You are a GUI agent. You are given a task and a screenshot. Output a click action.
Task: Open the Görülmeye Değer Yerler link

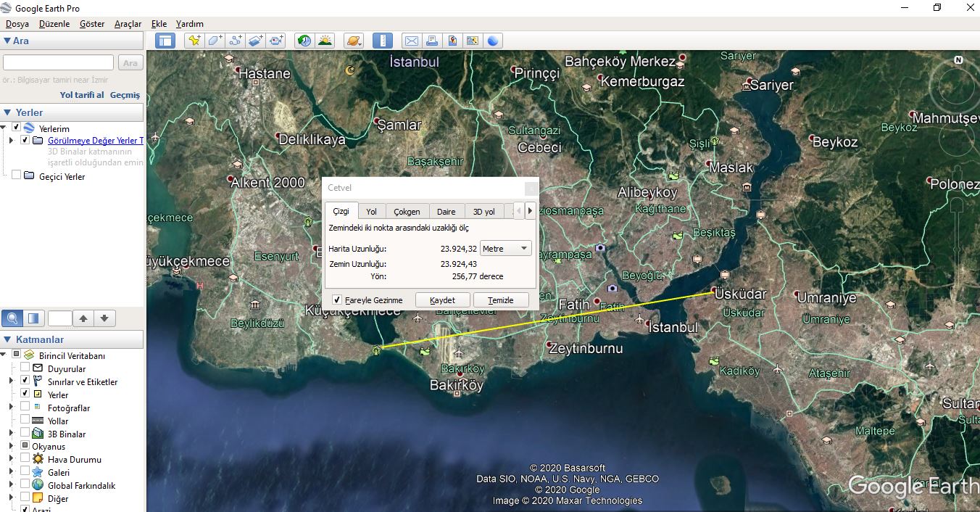click(95, 141)
